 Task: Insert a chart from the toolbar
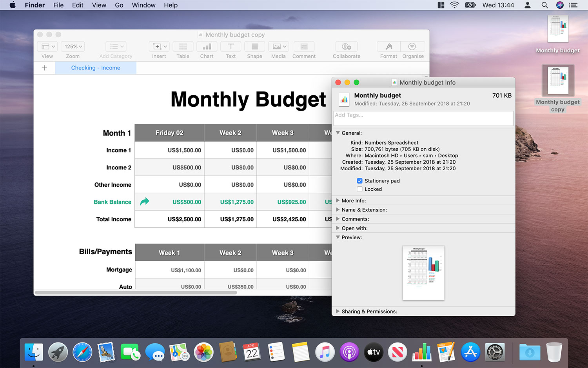207,46
